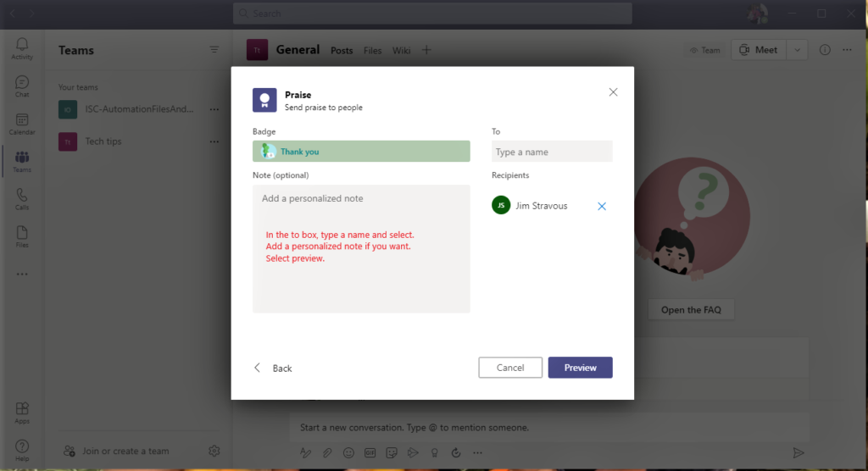Click the personalized note text area
This screenshot has height=471, width=868.
[x=361, y=248]
